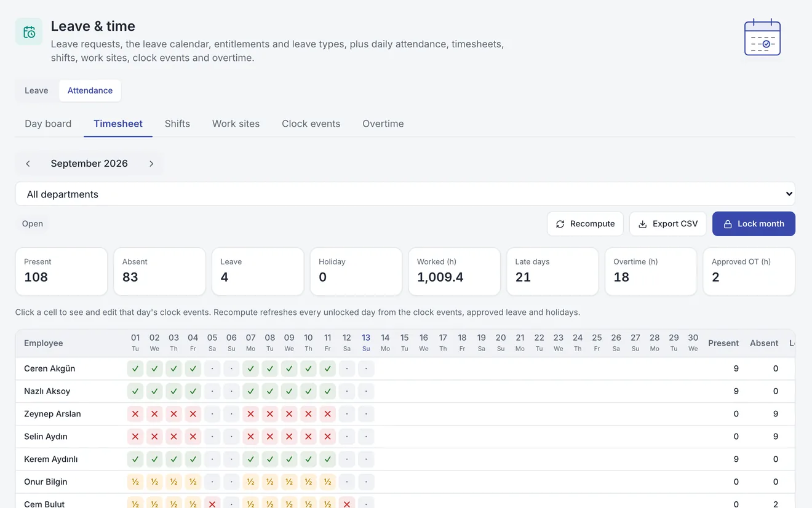
Task: Click the day 13 Su column header
Action: pos(366,343)
